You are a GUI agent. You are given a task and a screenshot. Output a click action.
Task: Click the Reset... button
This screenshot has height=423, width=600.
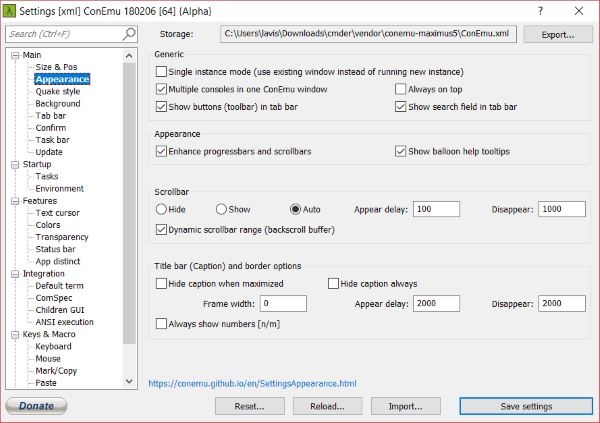pos(249,406)
